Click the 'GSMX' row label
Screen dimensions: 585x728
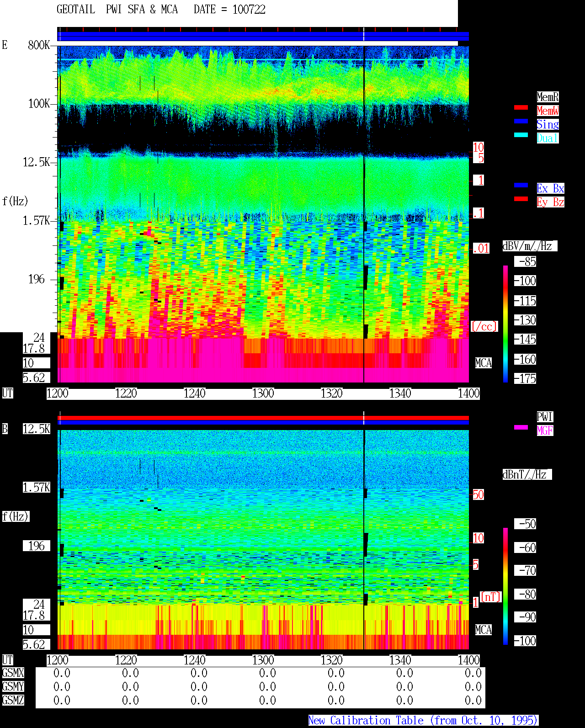coord(13,673)
